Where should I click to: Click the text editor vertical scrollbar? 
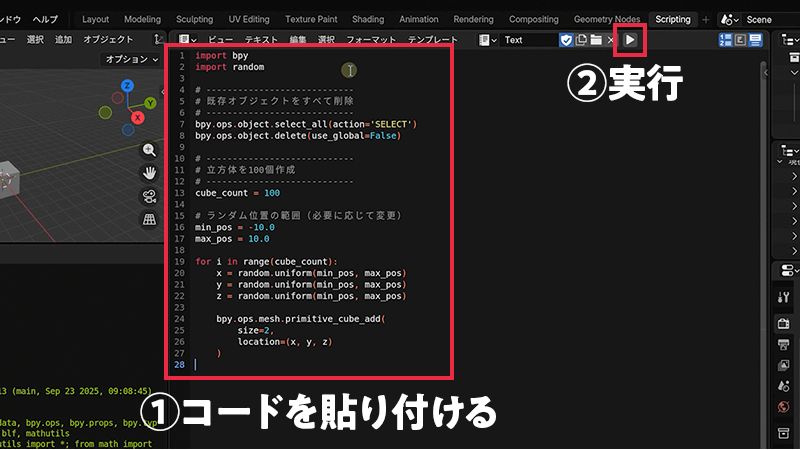(763, 255)
